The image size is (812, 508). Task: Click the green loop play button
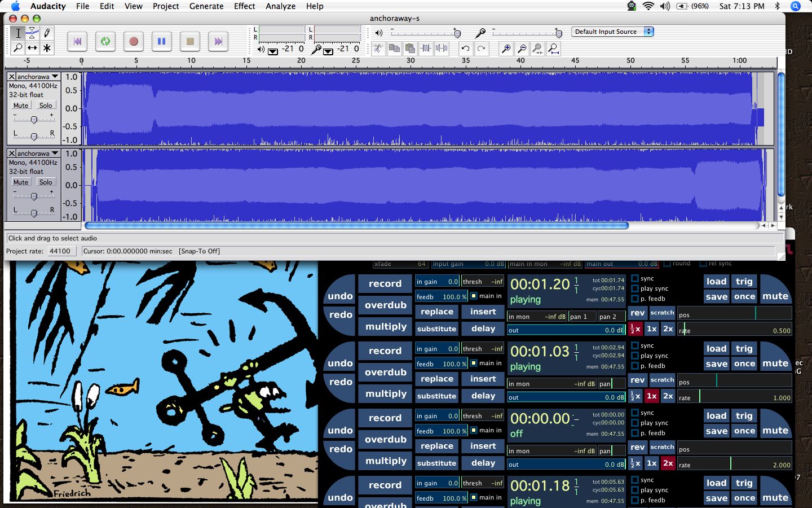105,41
